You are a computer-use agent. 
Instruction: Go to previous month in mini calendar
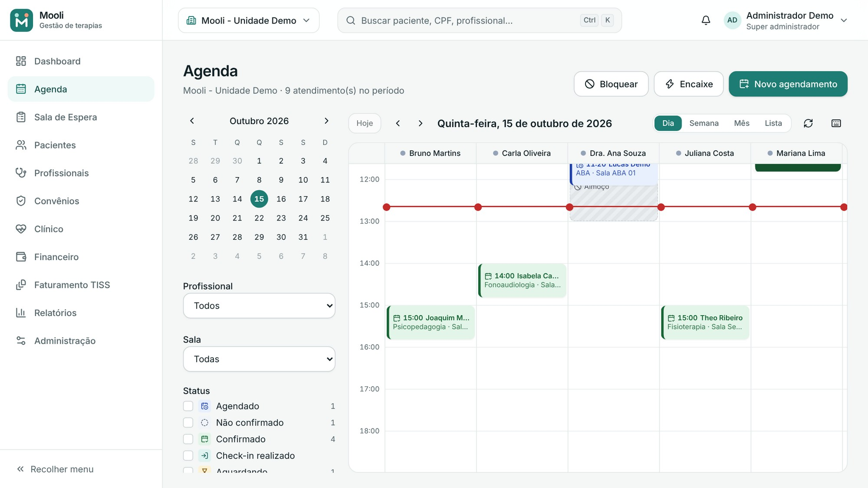tap(192, 121)
